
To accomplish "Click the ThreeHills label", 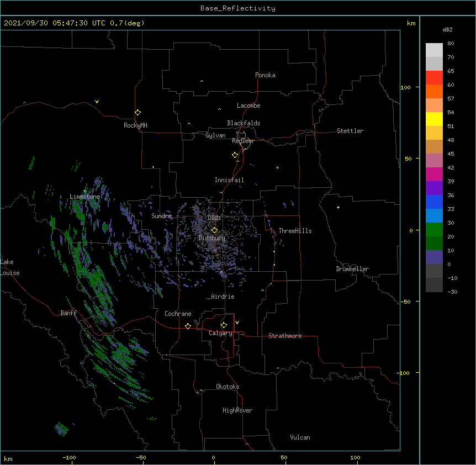I will click(x=295, y=231).
